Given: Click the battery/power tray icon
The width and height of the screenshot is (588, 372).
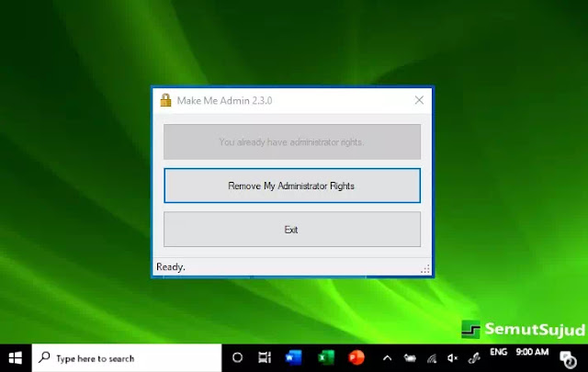Looking at the screenshot, I should tap(410, 358).
